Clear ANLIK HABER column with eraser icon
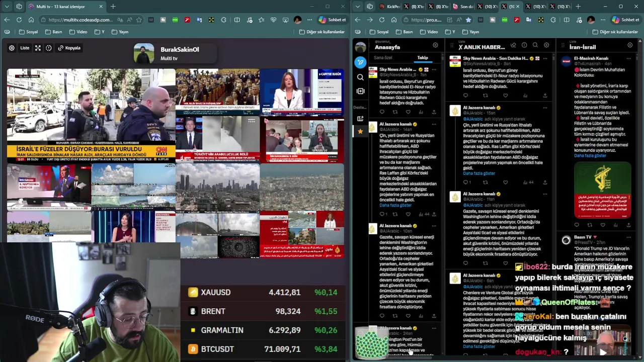Image resolution: width=644 pixels, height=362 pixels. 513,45
